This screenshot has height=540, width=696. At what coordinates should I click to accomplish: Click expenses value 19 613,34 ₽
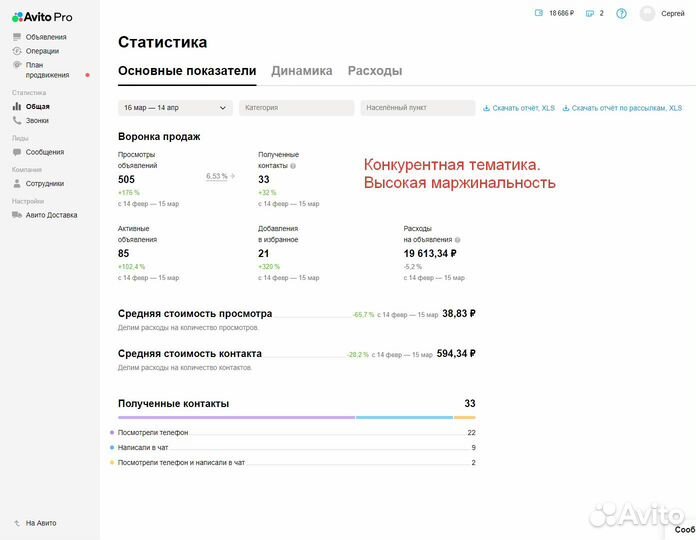tap(430, 253)
